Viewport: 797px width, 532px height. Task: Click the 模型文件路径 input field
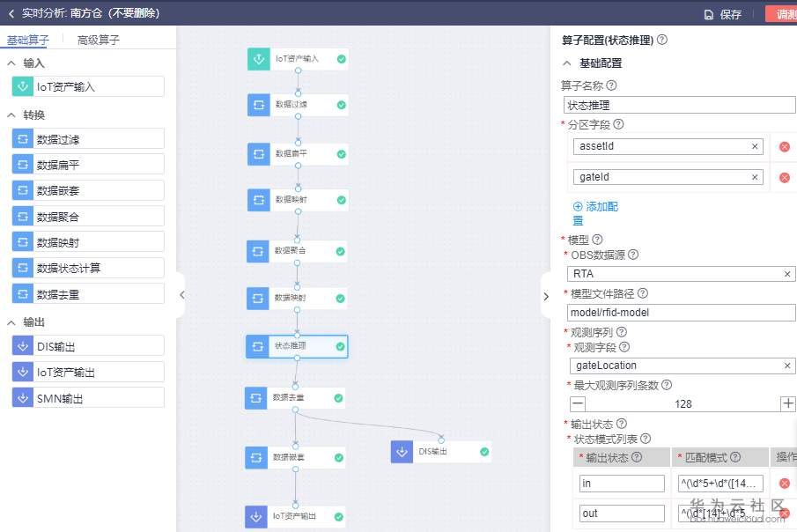pyautogui.click(x=681, y=313)
